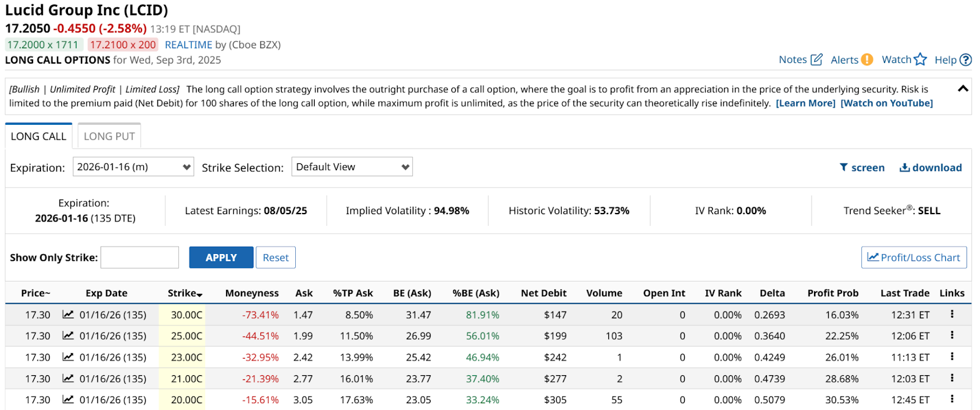This screenshot has width=980, height=410.
Task: Click the Links column header
Action: 952,293
